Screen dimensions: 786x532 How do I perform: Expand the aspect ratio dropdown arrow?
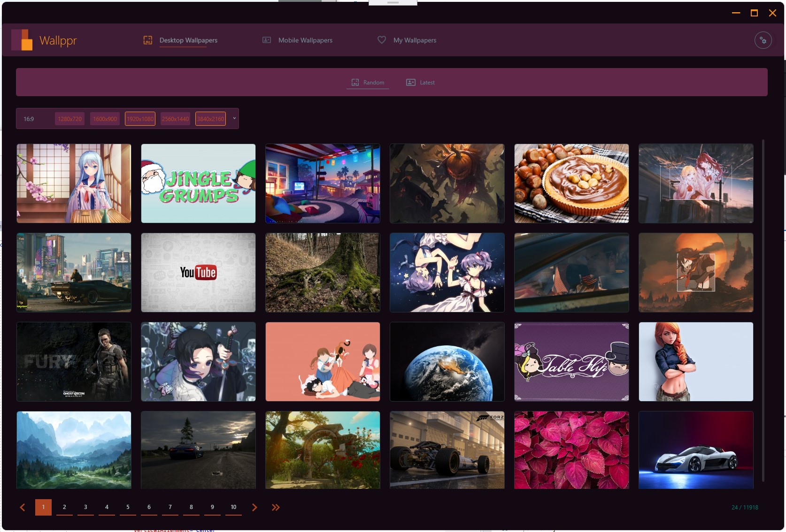[x=234, y=118]
